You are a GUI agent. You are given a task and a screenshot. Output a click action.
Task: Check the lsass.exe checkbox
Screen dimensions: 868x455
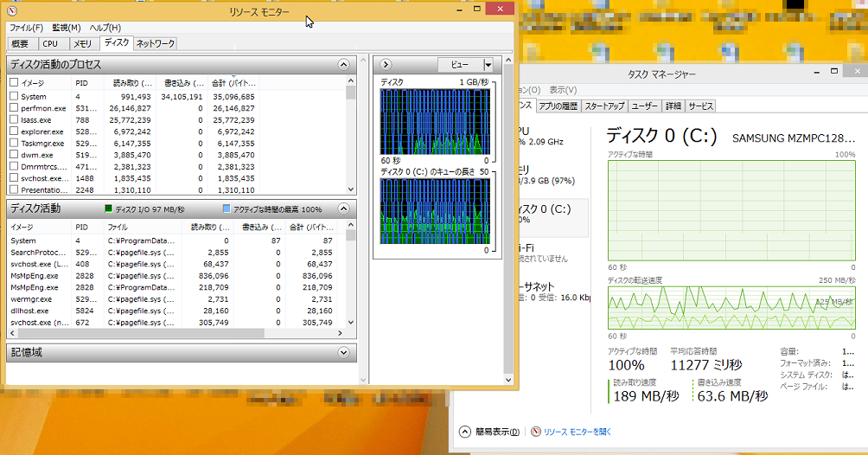coord(14,119)
